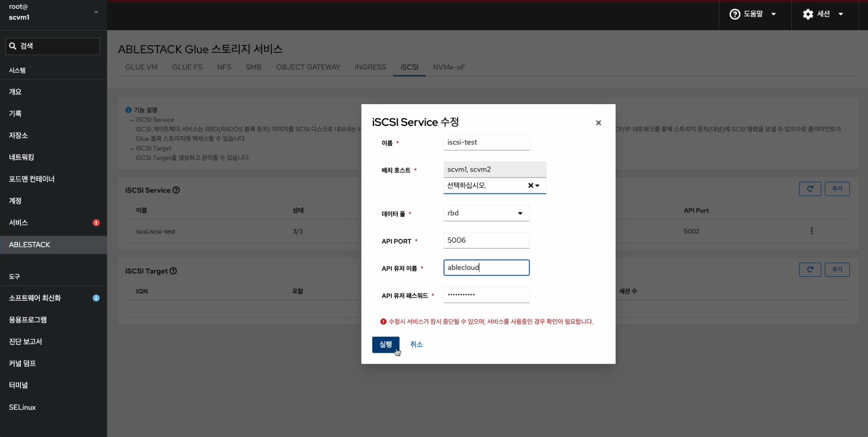Clear the host selection with X icon
This screenshot has height=437, width=868.
(530, 185)
